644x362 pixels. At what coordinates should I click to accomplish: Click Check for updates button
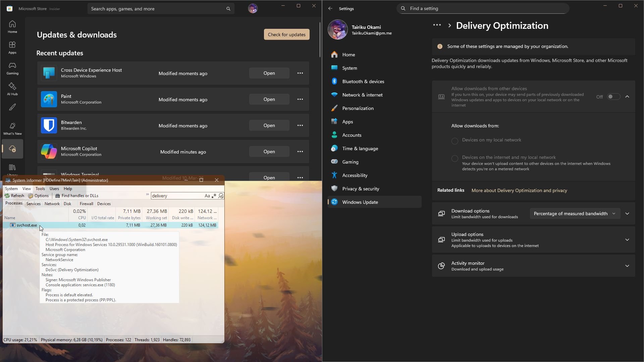pos(287,35)
